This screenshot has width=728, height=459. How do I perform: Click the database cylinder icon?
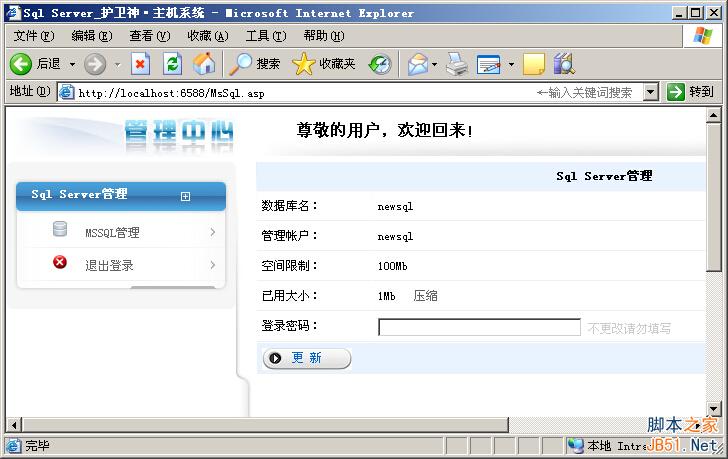point(60,229)
